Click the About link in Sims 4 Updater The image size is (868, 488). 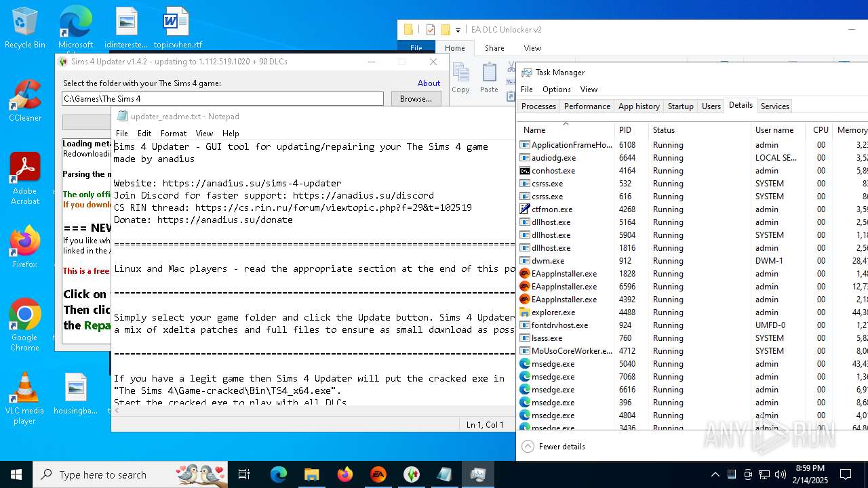tap(429, 83)
